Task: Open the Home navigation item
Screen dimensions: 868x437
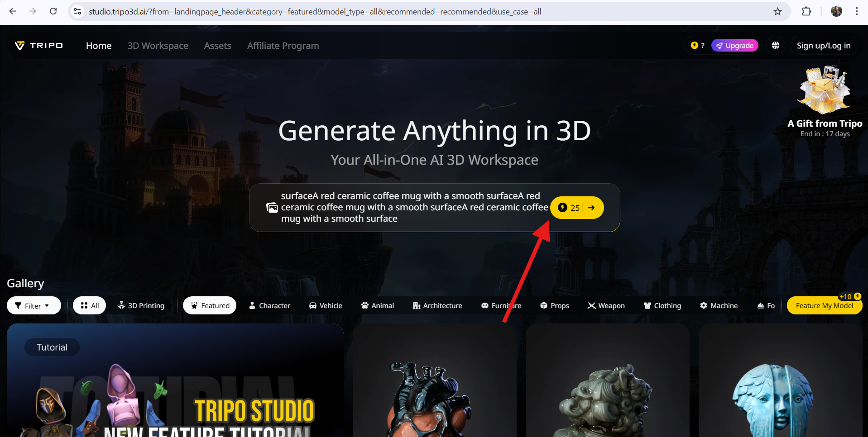Action: [x=99, y=46]
